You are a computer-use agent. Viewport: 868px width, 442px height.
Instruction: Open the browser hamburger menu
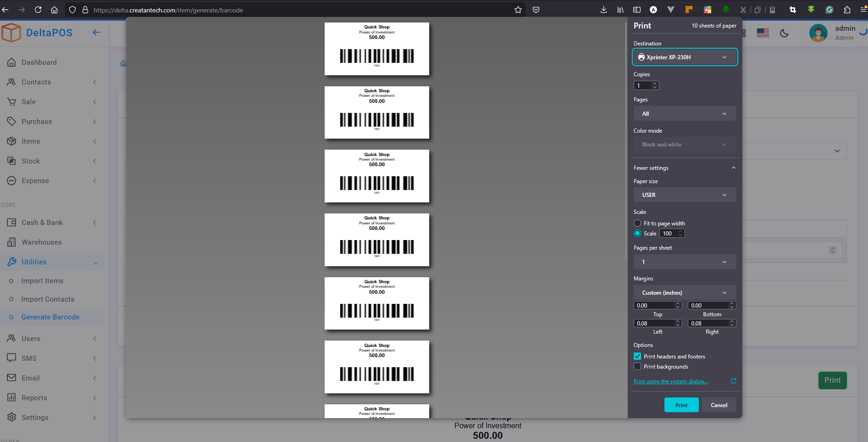pos(863,10)
